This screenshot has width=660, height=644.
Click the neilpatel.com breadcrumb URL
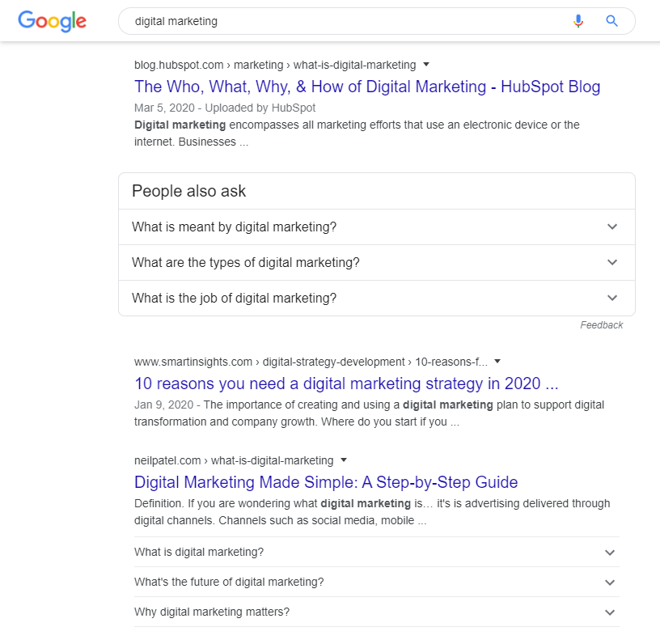click(234, 460)
